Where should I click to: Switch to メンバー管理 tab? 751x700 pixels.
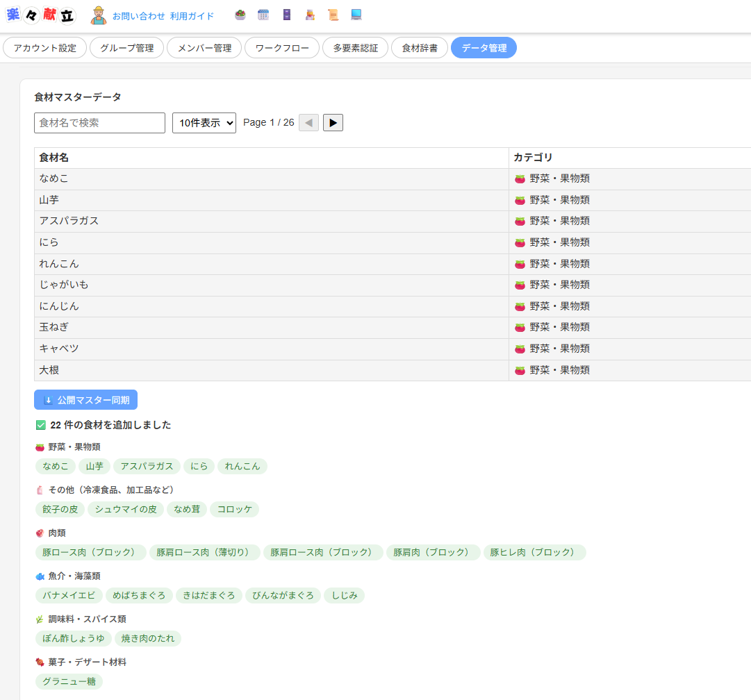coord(204,48)
